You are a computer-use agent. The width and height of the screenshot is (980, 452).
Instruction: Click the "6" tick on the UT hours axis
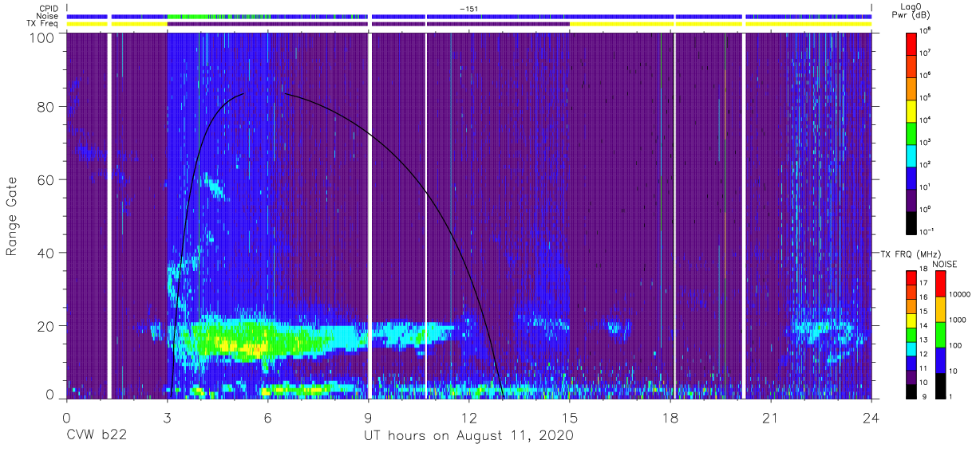268,417
